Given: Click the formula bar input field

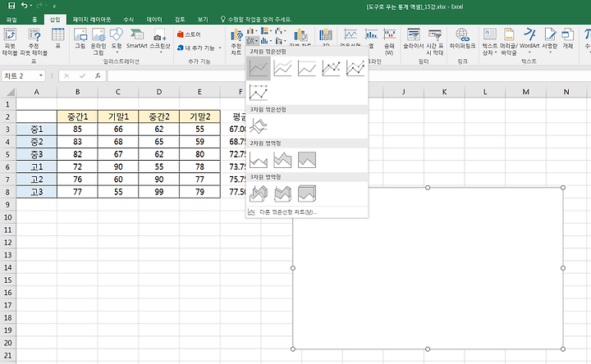Looking at the screenshot, I should coord(349,75).
